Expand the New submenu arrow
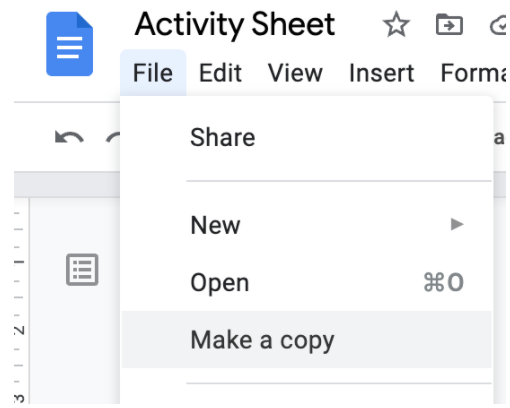Screen dimensions: 510x408 coord(457,224)
